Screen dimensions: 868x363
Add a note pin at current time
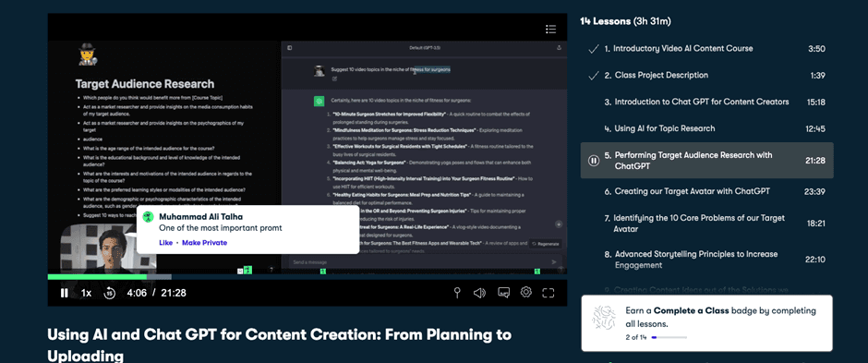point(457,293)
